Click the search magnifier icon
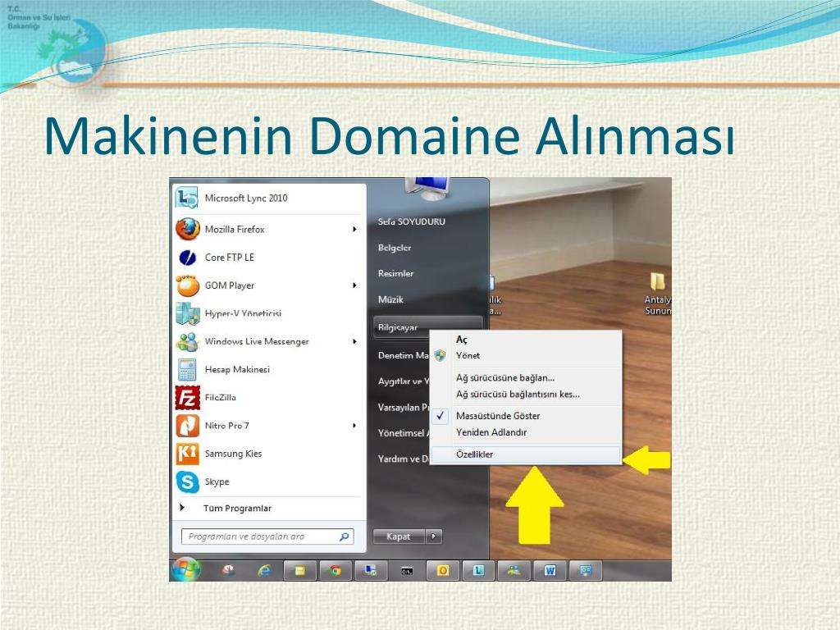Screen dimensions: 840x630 click(345, 536)
